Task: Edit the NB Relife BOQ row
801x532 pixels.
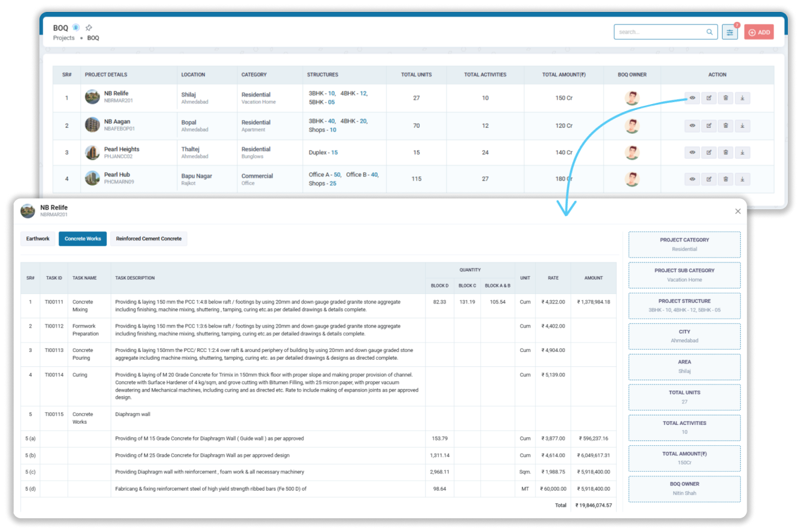Action: pos(709,98)
